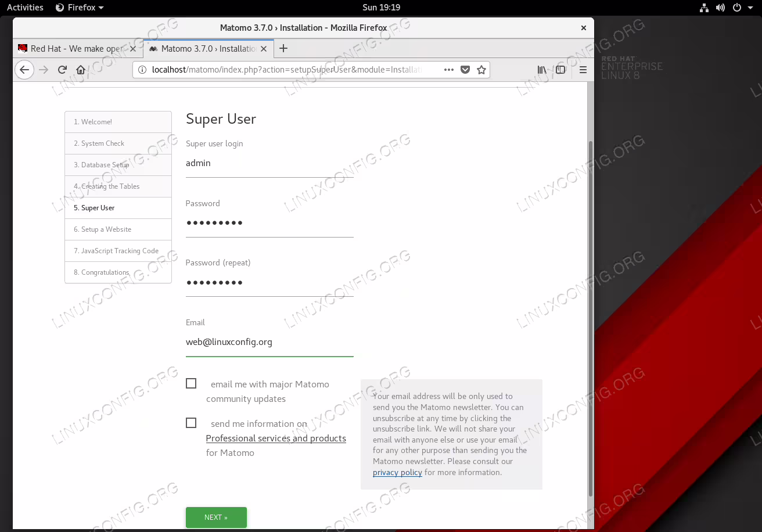This screenshot has width=762, height=532.
Task: Open network status icon in top bar
Action: point(704,8)
